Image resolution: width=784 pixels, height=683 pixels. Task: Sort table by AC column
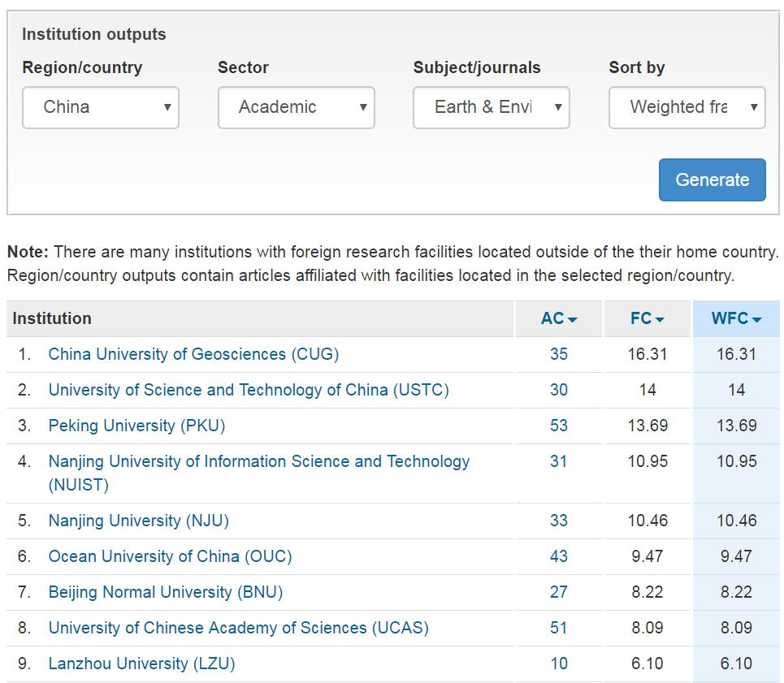point(558,318)
